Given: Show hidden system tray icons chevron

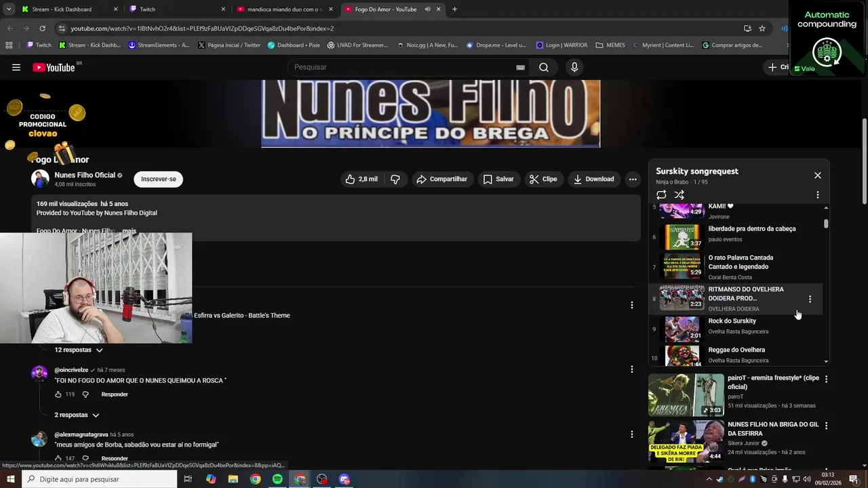Looking at the screenshot, I should tap(708, 479).
